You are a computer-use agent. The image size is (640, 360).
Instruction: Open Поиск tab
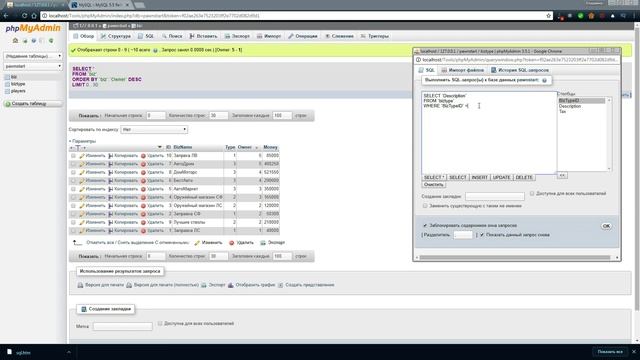click(x=172, y=36)
